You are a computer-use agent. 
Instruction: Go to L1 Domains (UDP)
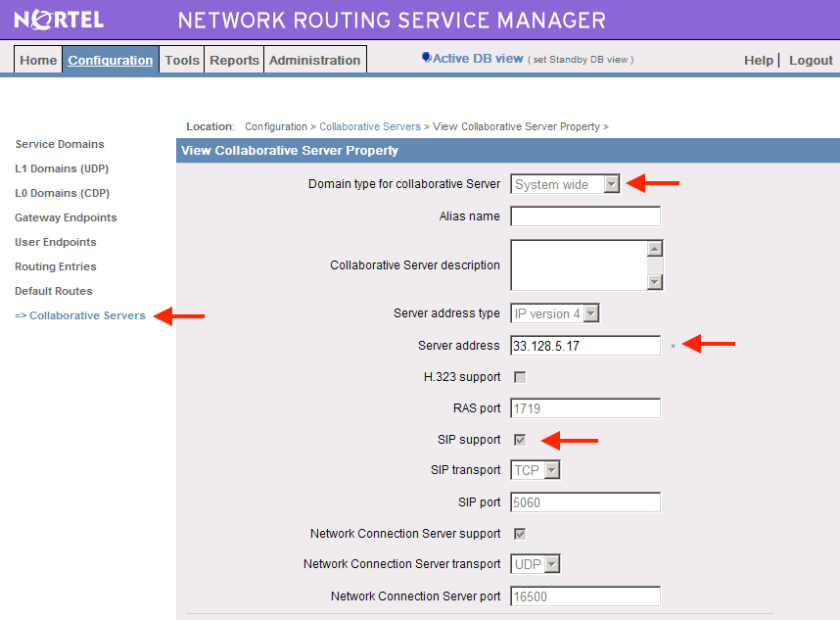62,168
